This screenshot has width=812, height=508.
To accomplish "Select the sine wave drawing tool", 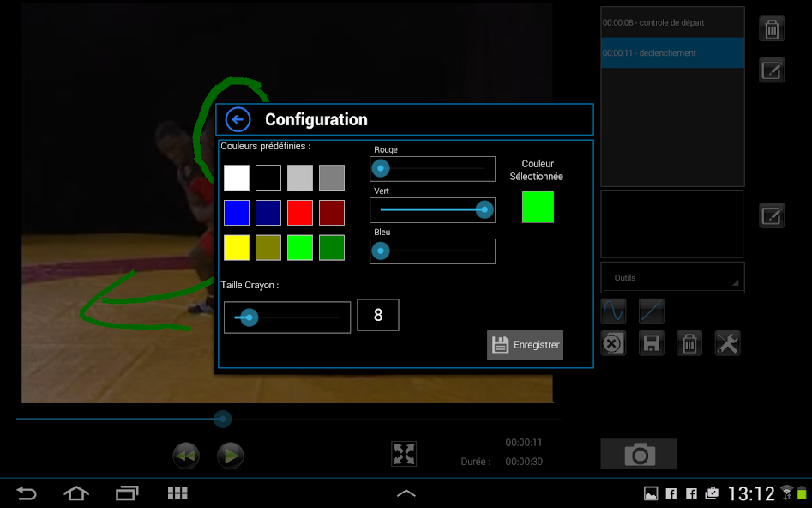I will pos(614,311).
